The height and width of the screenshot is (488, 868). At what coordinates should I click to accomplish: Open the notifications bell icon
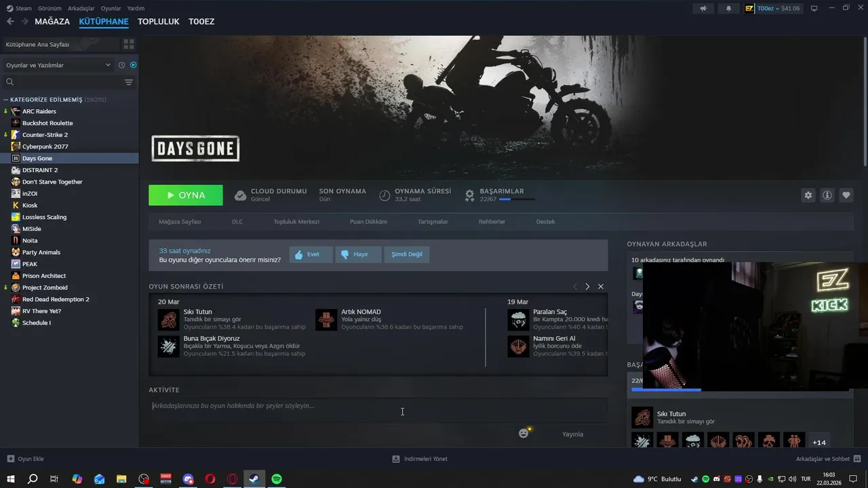729,8
